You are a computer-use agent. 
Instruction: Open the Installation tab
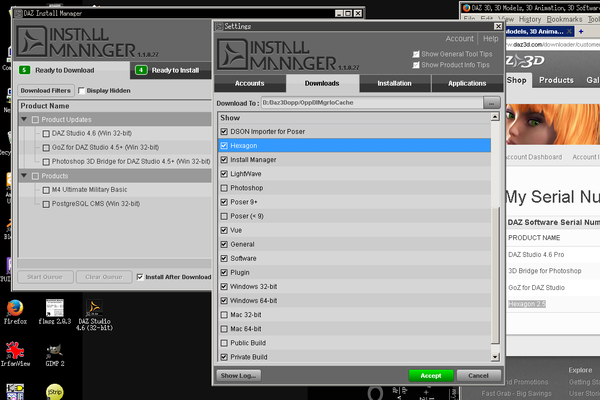[x=395, y=83]
